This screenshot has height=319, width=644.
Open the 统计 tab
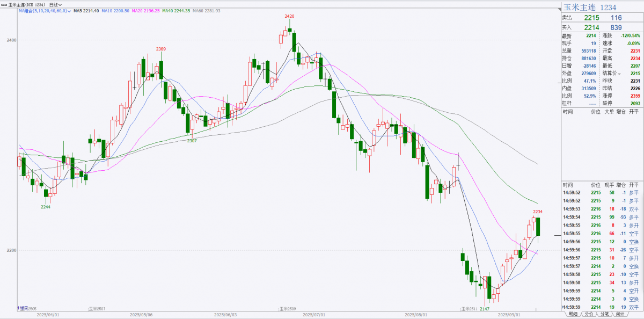pos(620,314)
